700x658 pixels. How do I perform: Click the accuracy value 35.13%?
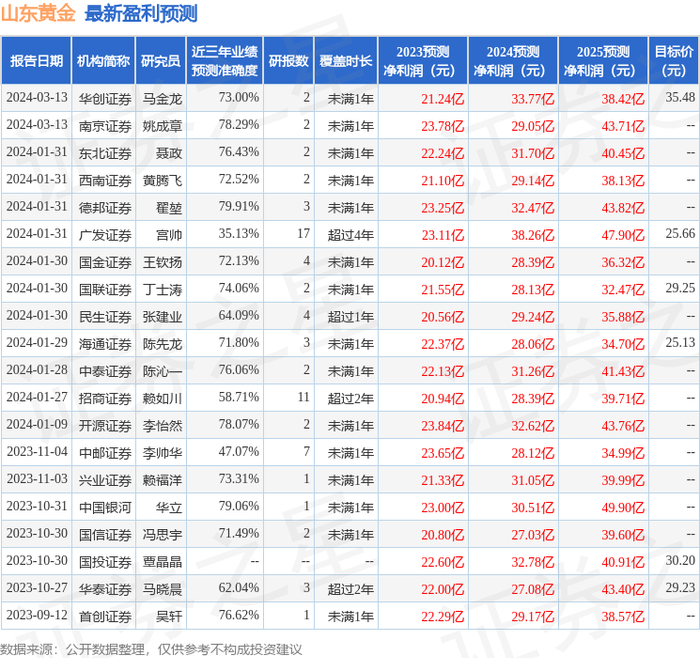[238, 233]
